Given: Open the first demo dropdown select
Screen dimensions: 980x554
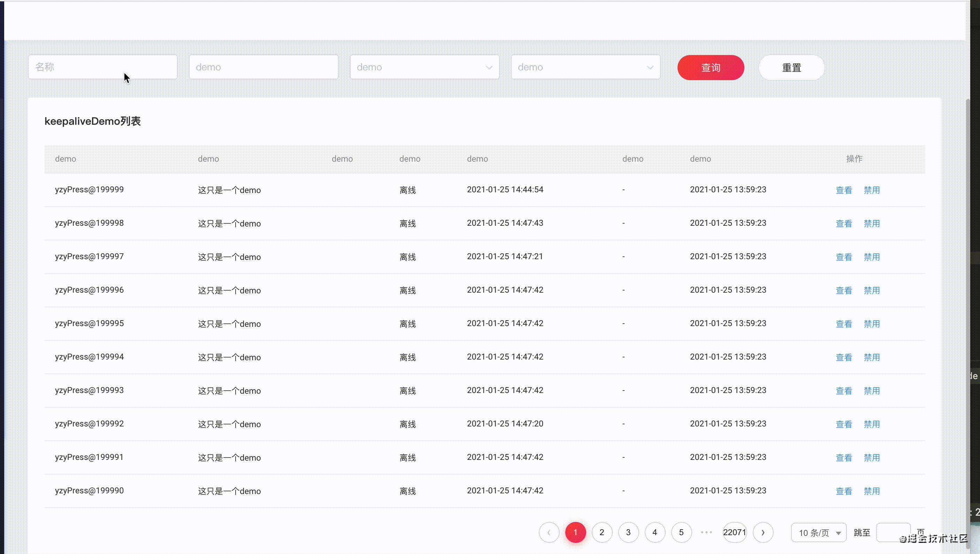Looking at the screenshot, I should (x=425, y=67).
